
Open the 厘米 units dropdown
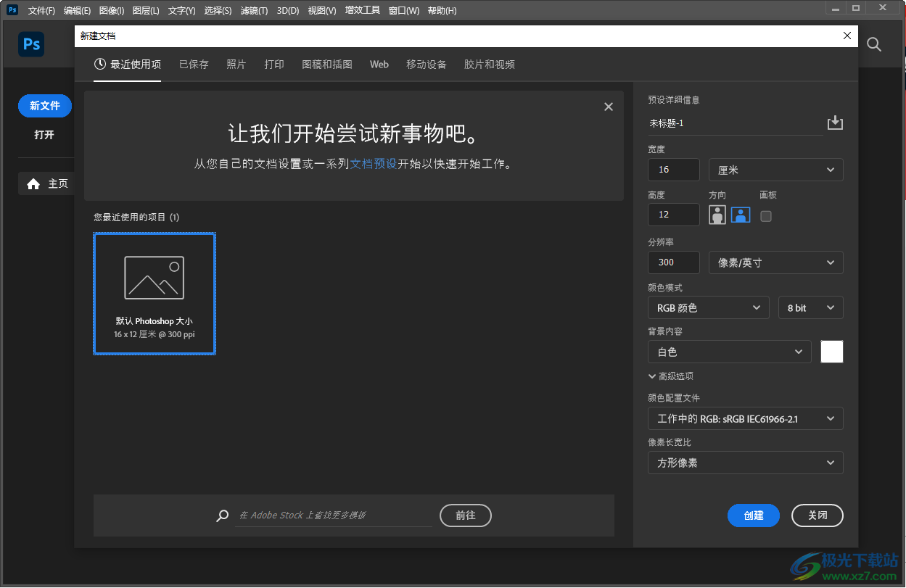(775, 169)
